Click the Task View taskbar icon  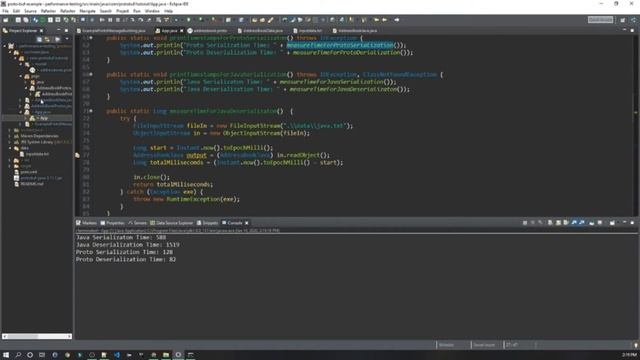[42, 355]
